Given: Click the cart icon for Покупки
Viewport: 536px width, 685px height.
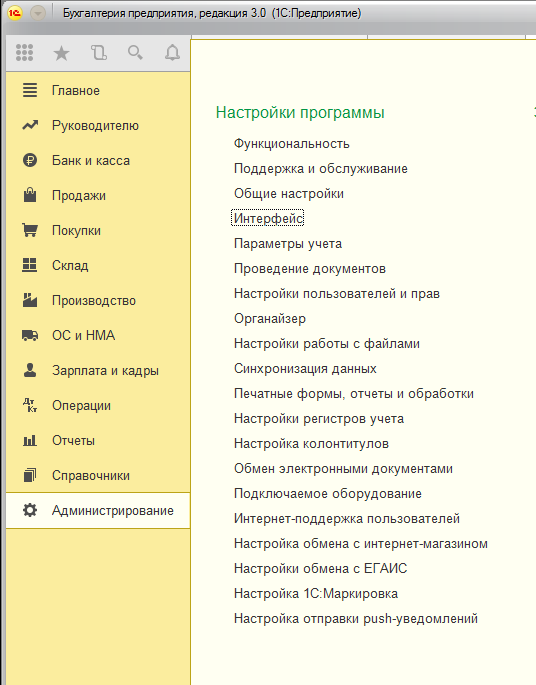Looking at the screenshot, I should (x=30, y=230).
